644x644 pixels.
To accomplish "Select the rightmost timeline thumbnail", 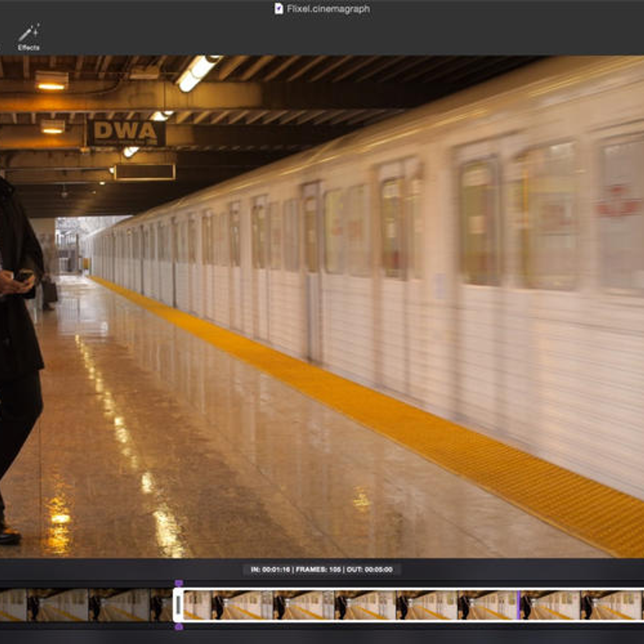I will coord(612,604).
